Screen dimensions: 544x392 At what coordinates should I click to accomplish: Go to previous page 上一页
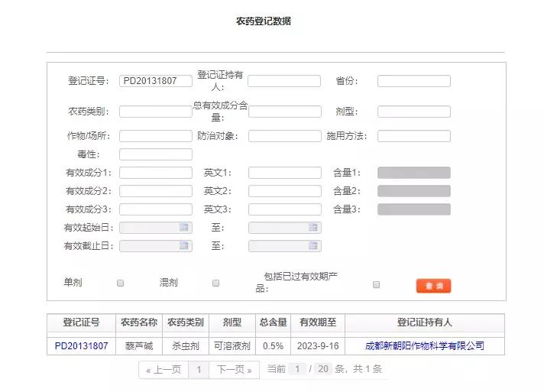[164, 370]
